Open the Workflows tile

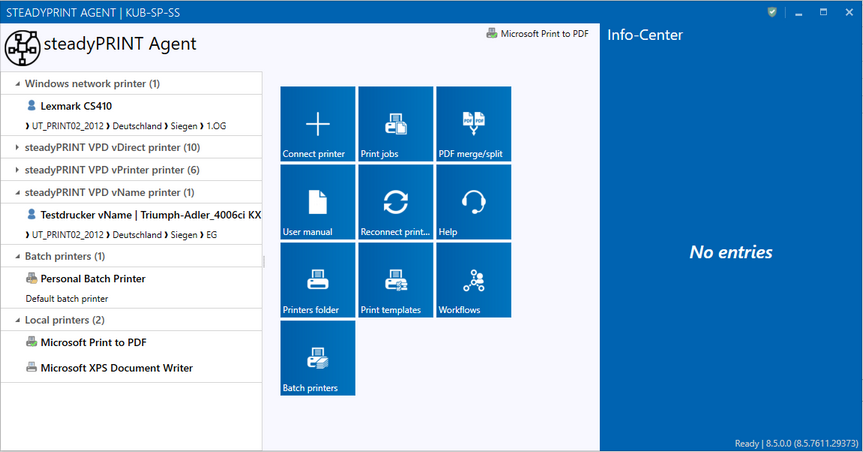(x=473, y=280)
